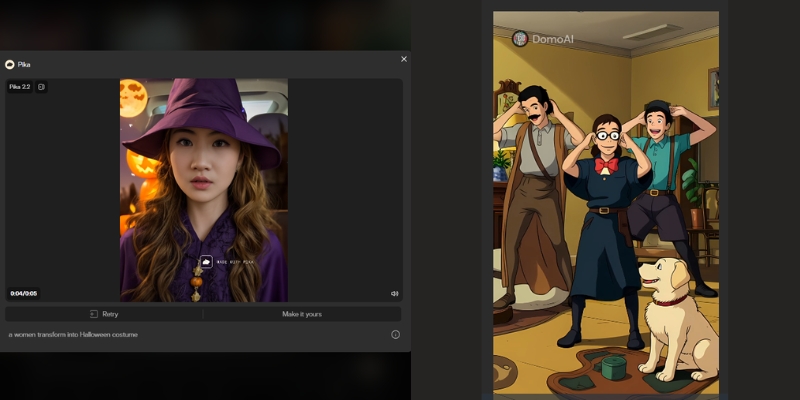Click the Halloween costume prompt text
Screen dimensions: 800x400
click(x=73, y=335)
